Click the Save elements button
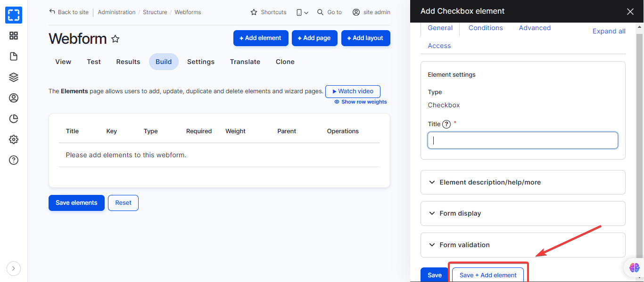 [76, 203]
